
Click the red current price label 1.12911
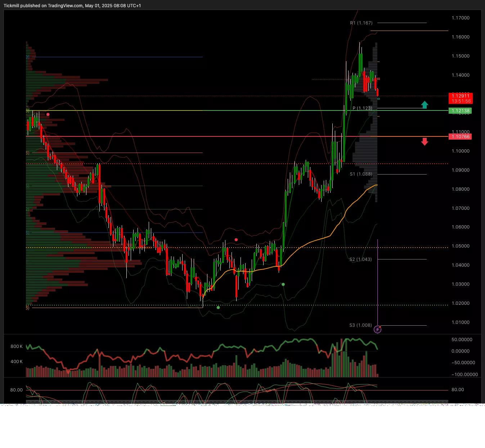tap(461, 96)
